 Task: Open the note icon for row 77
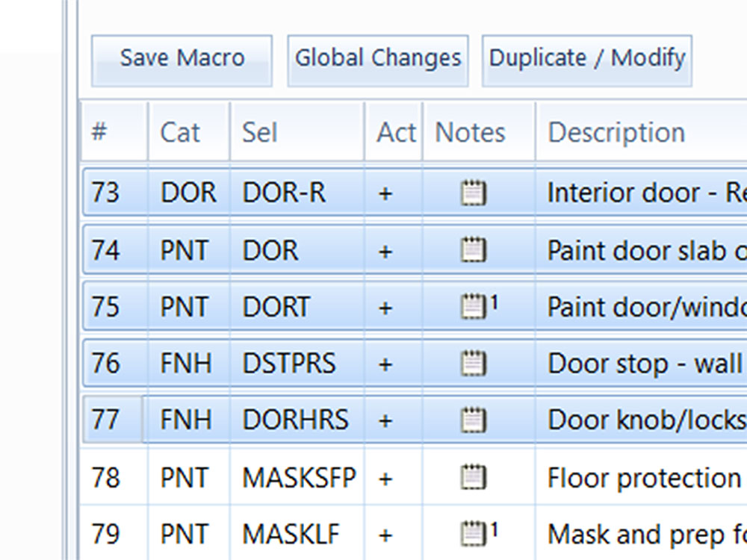point(473,420)
